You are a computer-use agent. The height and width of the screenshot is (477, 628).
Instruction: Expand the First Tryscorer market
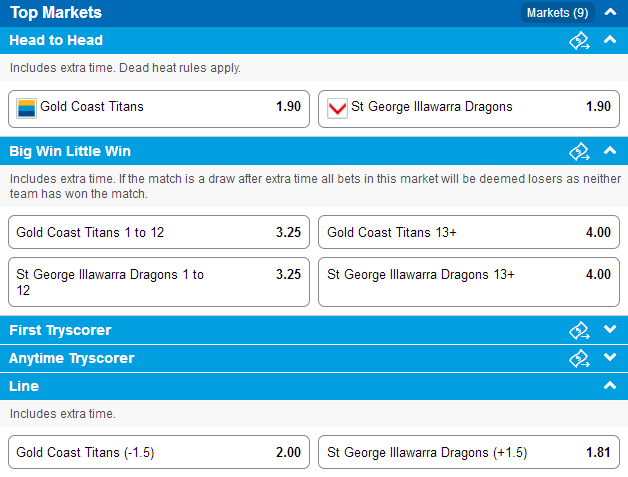[610, 329]
